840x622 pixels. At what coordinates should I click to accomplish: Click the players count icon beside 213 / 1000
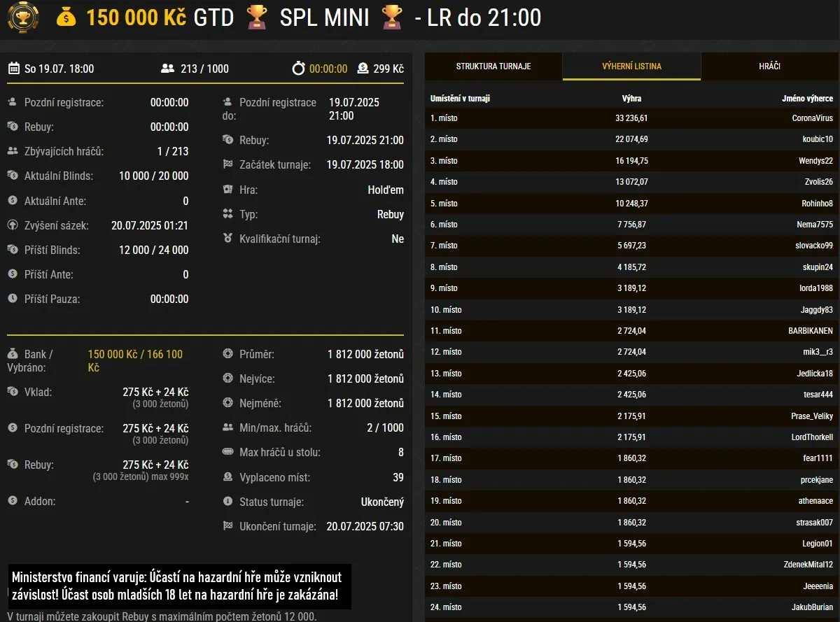click(167, 69)
